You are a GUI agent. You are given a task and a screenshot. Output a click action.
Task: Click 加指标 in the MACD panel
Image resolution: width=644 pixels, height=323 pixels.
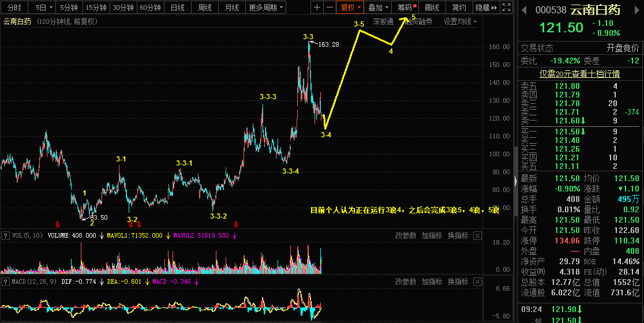click(432, 282)
